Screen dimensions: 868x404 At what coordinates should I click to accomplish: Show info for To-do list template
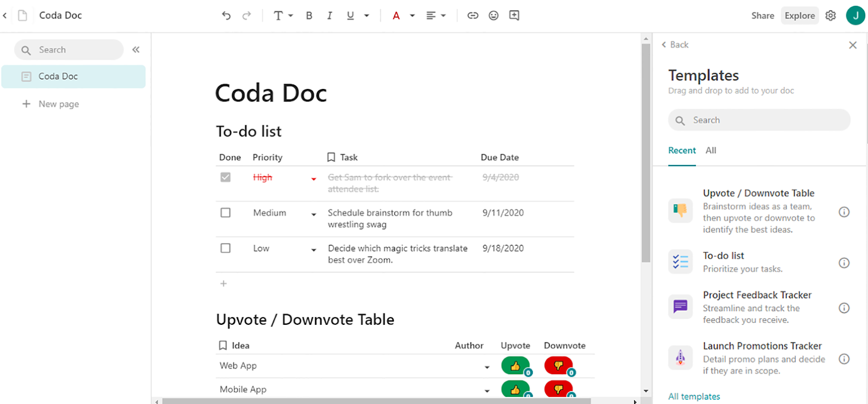844,263
